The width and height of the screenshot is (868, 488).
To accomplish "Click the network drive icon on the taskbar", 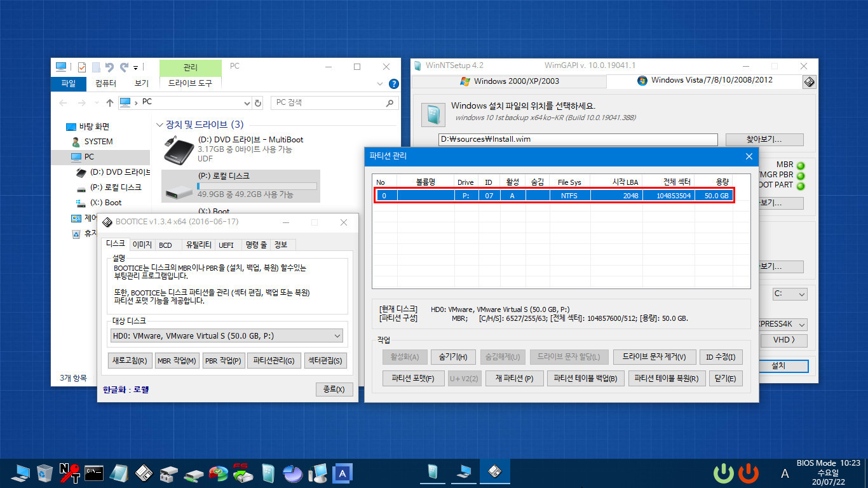I will pyautogui.click(x=194, y=474).
